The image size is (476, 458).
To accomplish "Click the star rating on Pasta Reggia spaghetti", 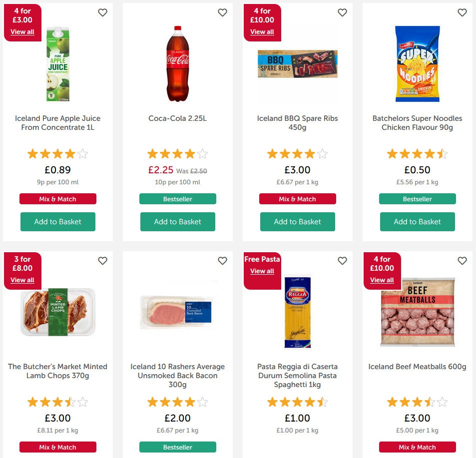I will (298, 402).
